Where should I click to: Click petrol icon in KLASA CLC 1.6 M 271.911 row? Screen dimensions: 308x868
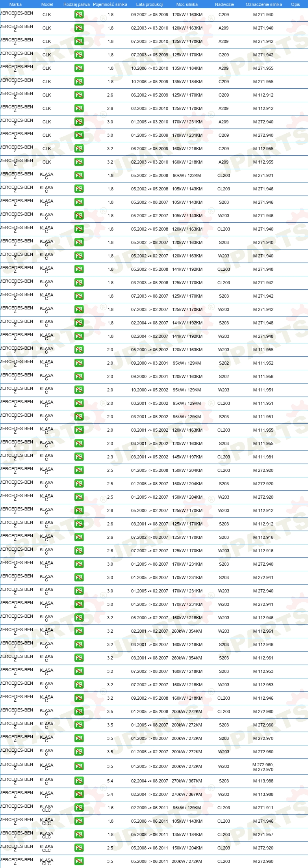pos(79,808)
